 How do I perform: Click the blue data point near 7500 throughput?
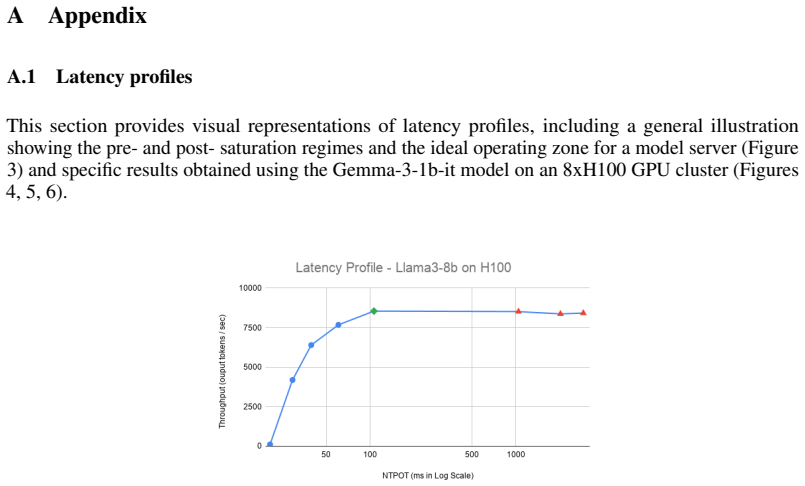(x=338, y=325)
